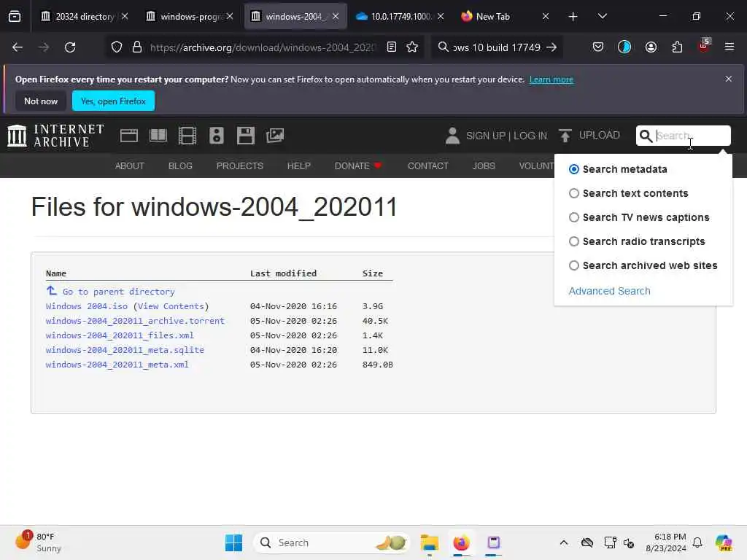The width and height of the screenshot is (747, 560).
Task: Click the Internet Archive logo
Action: 55,136
